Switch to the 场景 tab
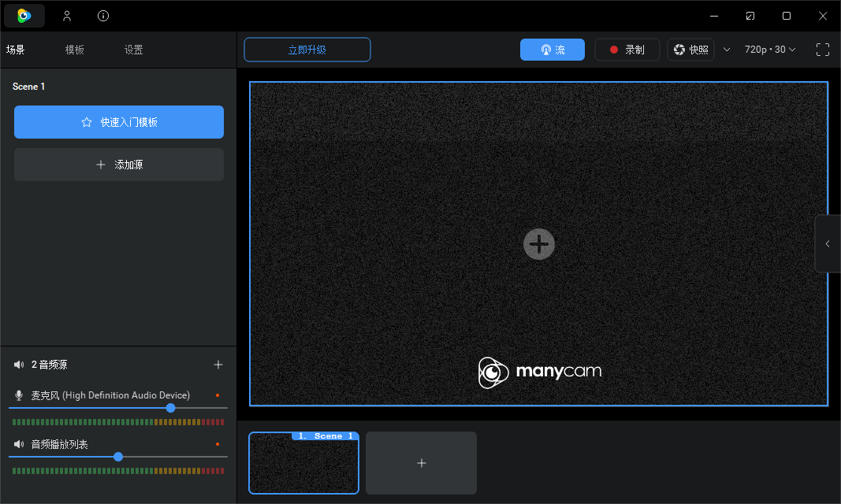The width and height of the screenshot is (841, 504). click(x=16, y=50)
